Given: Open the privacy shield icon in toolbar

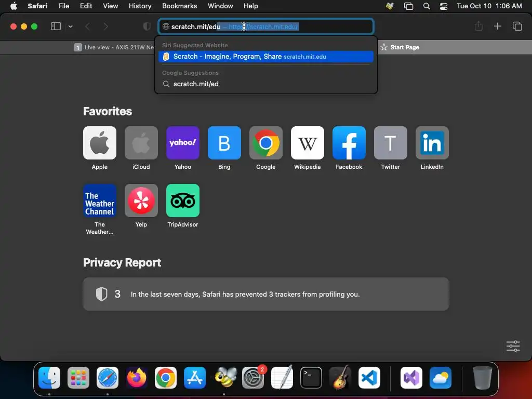Looking at the screenshot, I should tap(147, 26).
